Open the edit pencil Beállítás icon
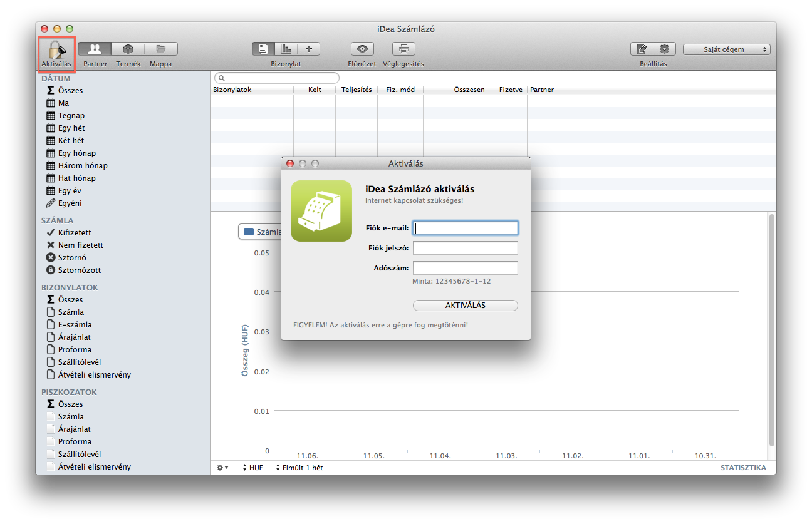Screen dimensions: 812x524 (642, 49)
